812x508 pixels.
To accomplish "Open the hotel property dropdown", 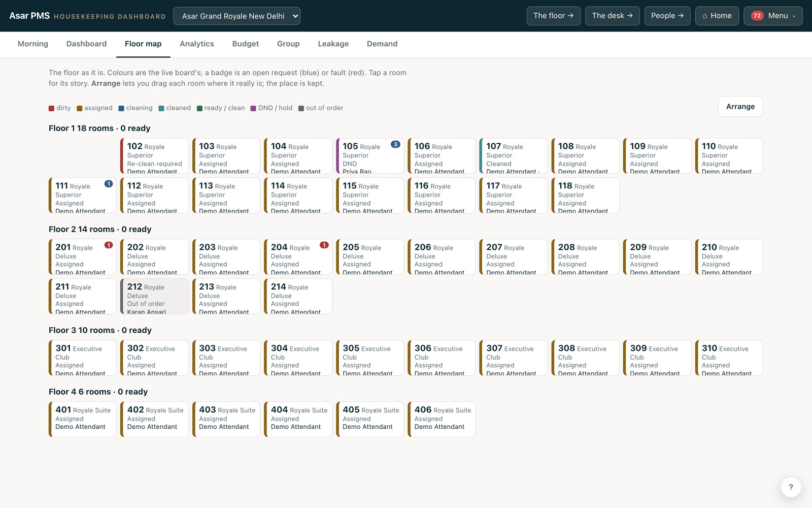I will 236,16.
